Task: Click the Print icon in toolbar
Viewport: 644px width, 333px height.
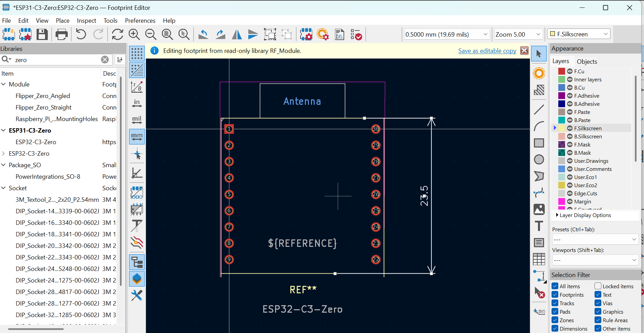Action: [x=61, y=34]
